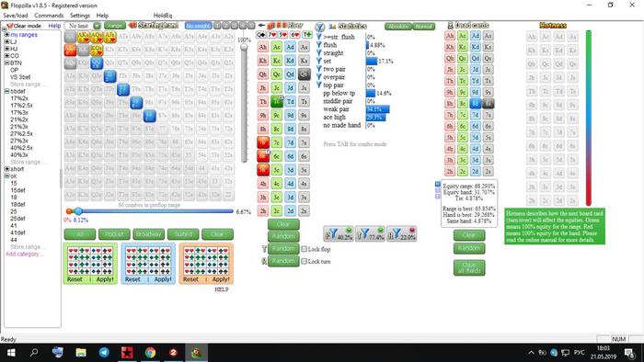Open Chrome from the taskbar
The width and height of the screenshot is (644, 362).
[x=150, y=352]
